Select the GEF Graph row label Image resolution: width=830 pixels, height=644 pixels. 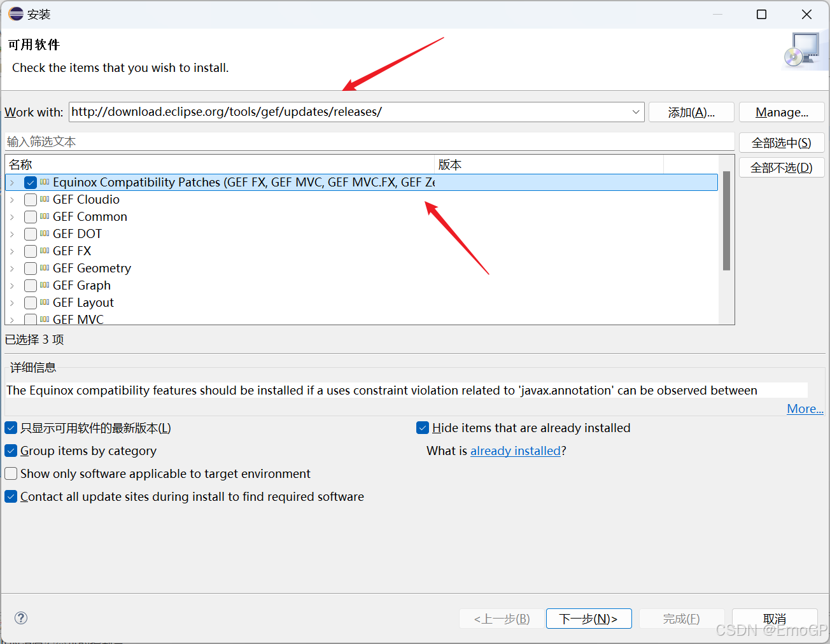(81, 285)
